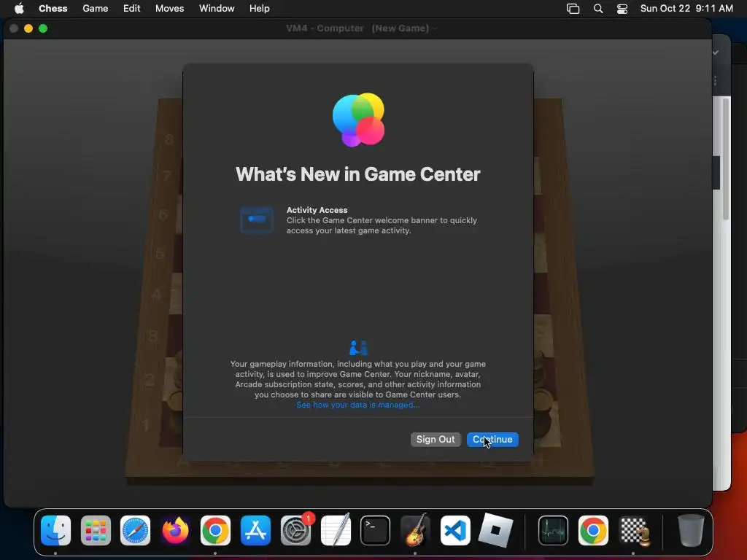The width and height of the screenshot is (747, 560).
Task: Click the Game Center colorful bubbles logo
Action: coord(358,120)
